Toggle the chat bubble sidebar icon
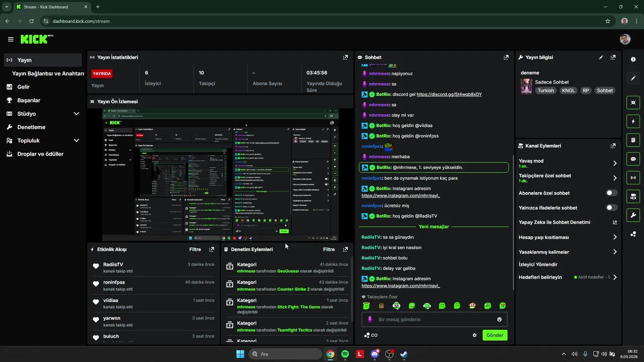Viewport: 644px width, 362px height. (x=633, y=159)
